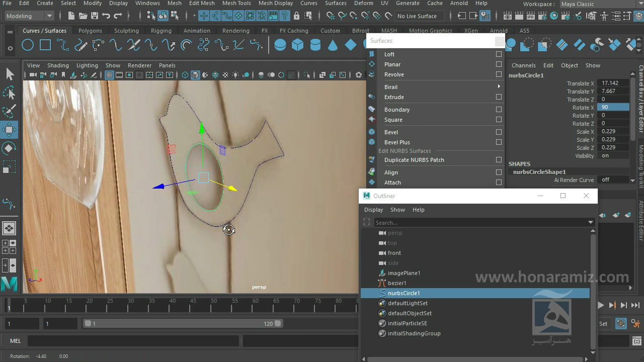Click the Outliner search filter icon
The width and height of the screenshot is (644, 362).
click(x=367, y=222)
